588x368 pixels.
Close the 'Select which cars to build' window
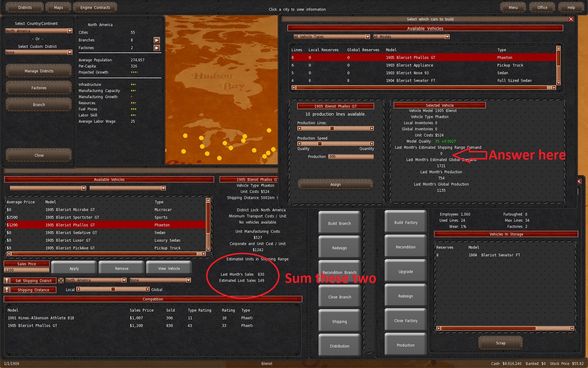click(571, 19)
